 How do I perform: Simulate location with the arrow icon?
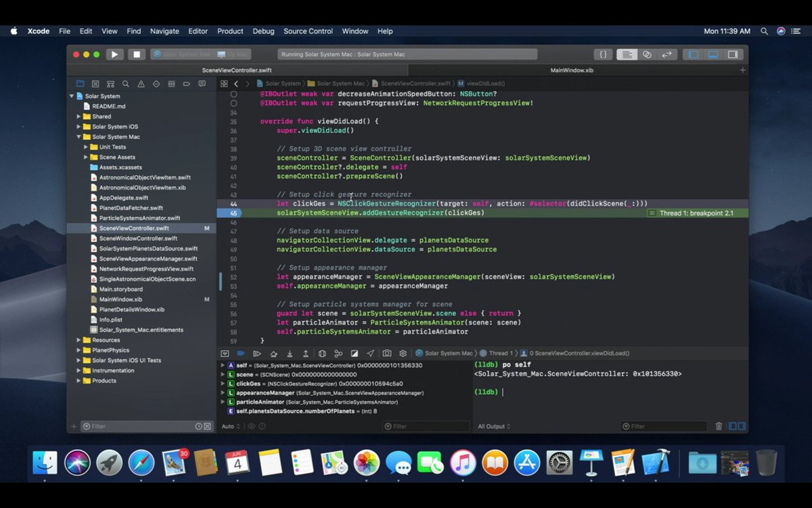[370, 354]
